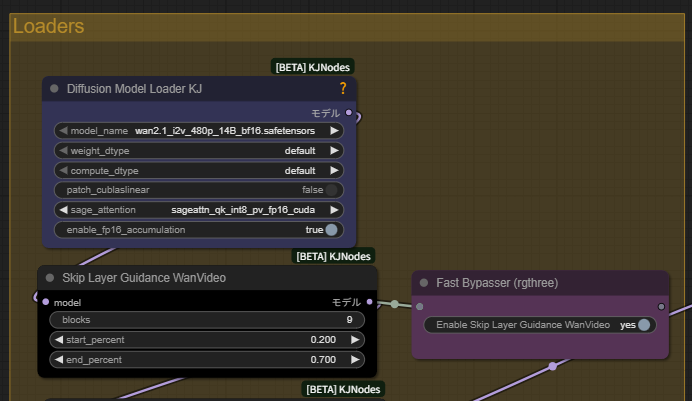
Task: Click the Diffusion Model Loader KJ title
Action: pyautogui.click(x=134, y=89)
